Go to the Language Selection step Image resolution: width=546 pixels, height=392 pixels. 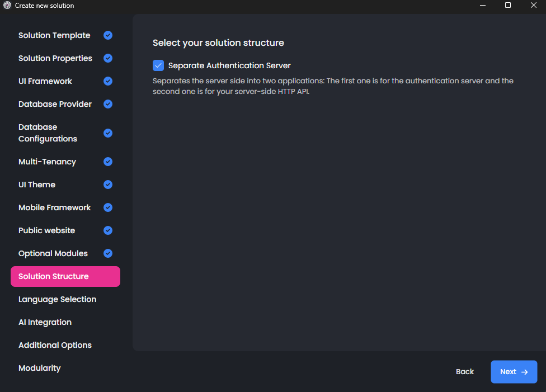click(57, 299)
